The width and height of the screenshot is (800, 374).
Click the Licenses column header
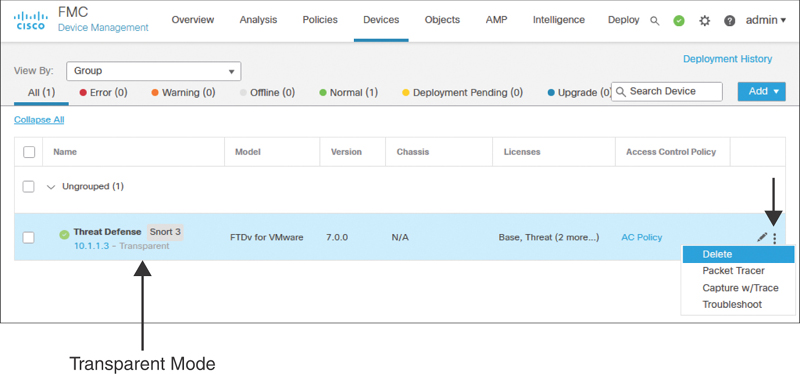click(x=522, y=152)
